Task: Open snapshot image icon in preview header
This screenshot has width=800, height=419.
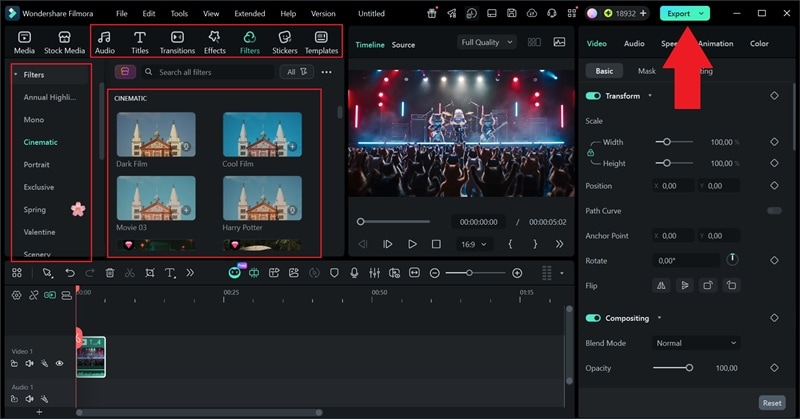Action: 559,42
